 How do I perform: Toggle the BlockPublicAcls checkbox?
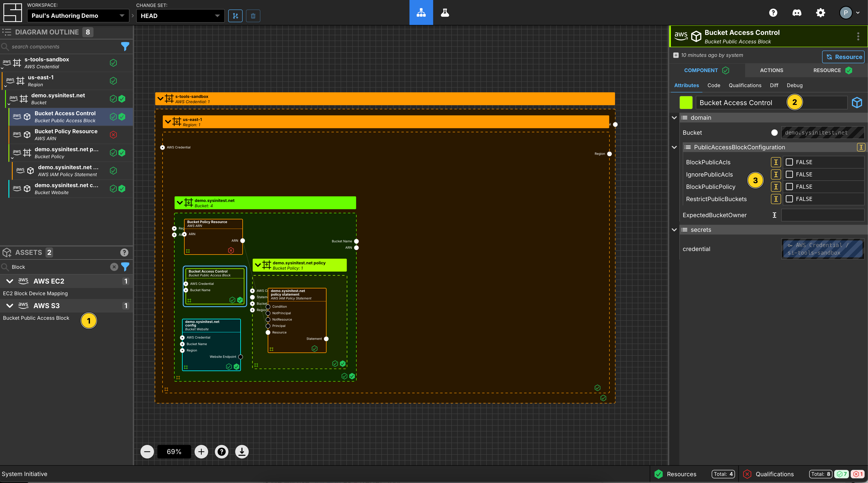[x=789, y=162]
